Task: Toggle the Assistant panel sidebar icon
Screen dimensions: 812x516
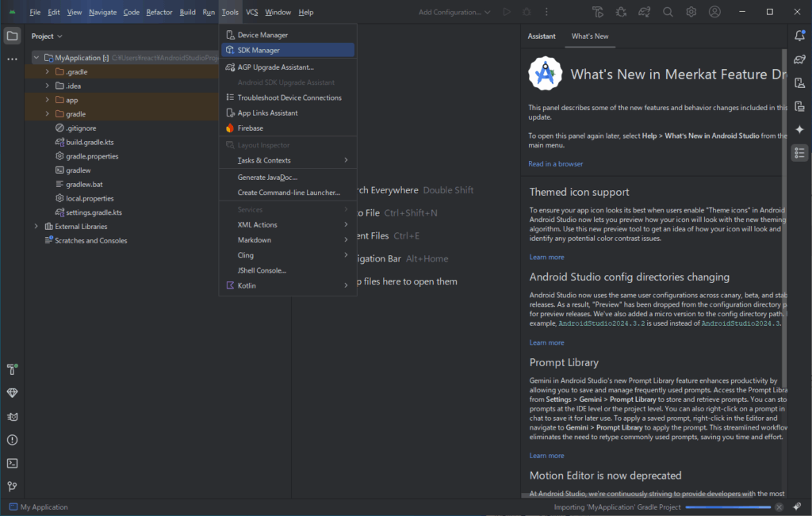Action: [799, 153]
